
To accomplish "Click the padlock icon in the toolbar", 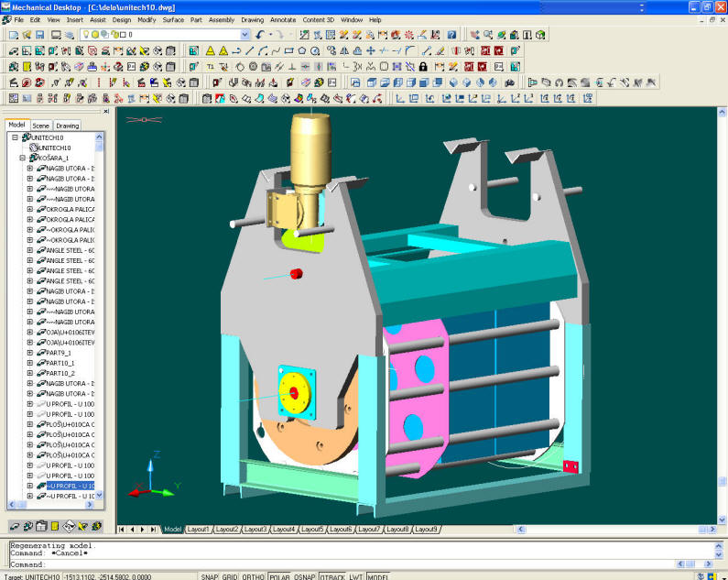I will 423,66.
